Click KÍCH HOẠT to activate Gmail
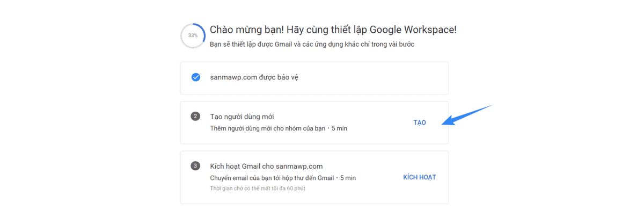 (420, 177)
